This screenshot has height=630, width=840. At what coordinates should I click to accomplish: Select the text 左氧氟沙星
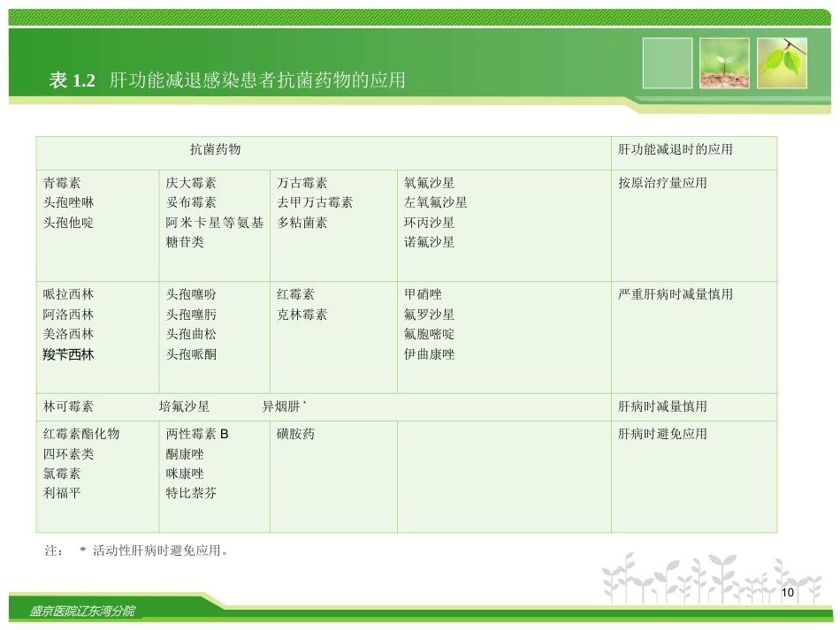[x=436, y=203]
